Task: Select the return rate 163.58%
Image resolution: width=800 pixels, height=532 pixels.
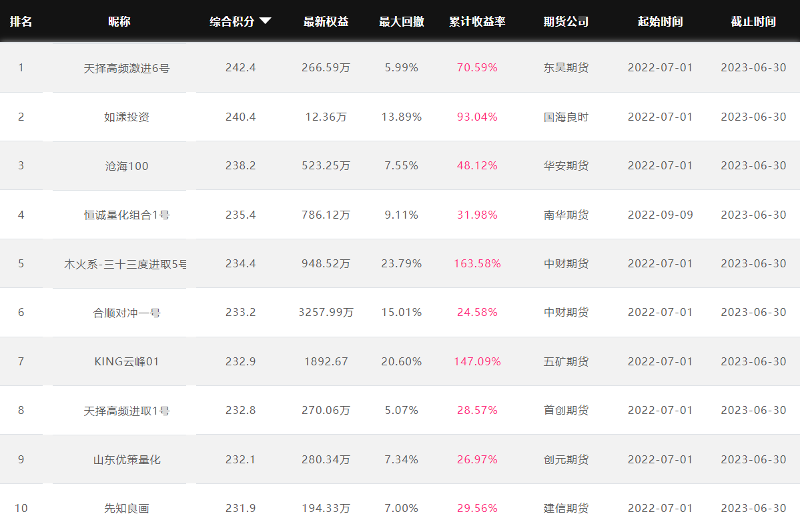Action: click(477, 263)
